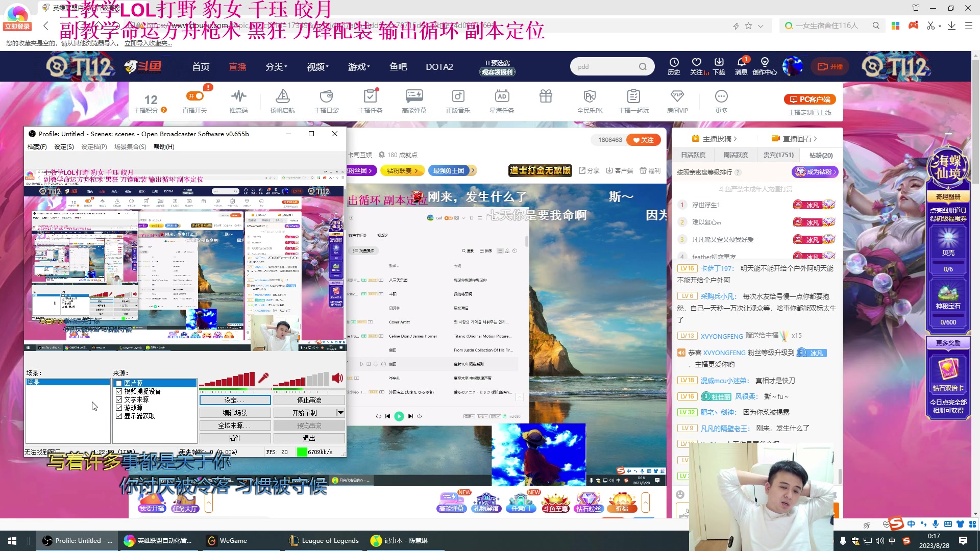Mute the microphone in OBS
This screenshot has height=551, width=980.
coord(263,378)
